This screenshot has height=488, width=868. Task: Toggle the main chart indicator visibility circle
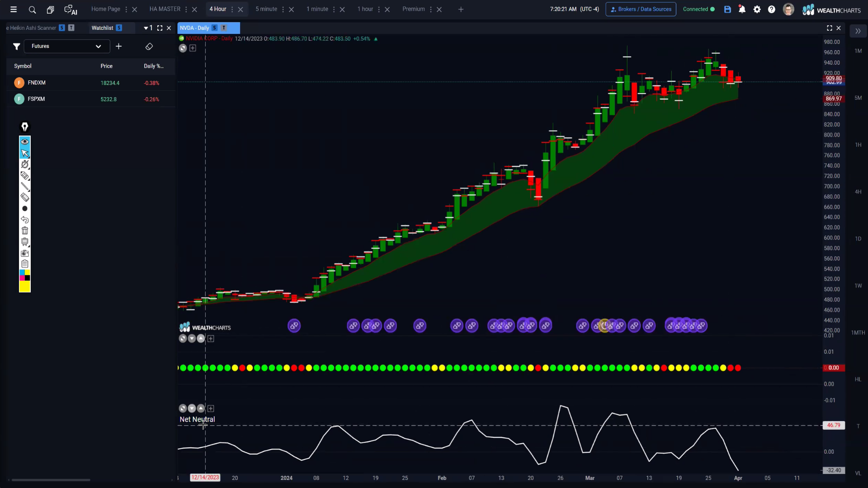pyautogui.click(x=183, y=48)
